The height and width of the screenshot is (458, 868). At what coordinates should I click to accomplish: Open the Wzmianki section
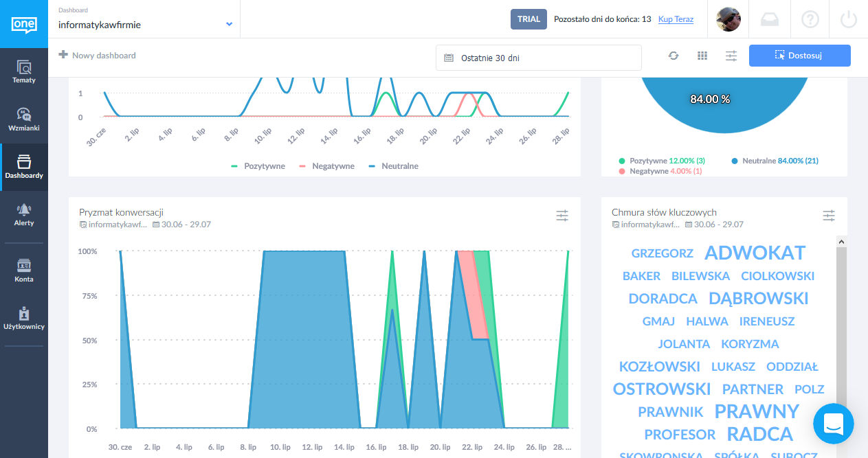click(24, 119)
